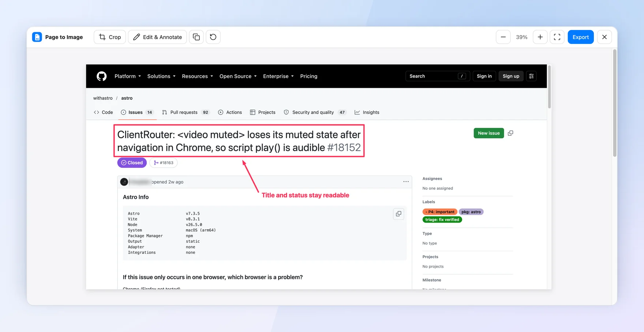Expand the Solutions menu
The width and height of the screenshot is (644, 332).
(161, 76)
